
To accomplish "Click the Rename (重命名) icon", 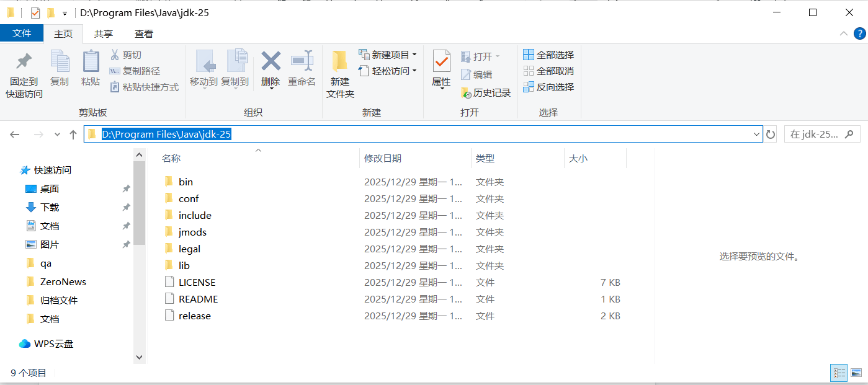I will [302, 61].
